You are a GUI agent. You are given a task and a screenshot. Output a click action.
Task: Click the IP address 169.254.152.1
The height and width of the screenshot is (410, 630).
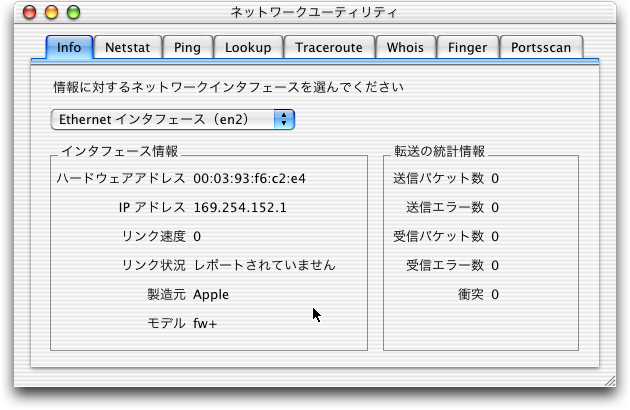pos(239,208)
